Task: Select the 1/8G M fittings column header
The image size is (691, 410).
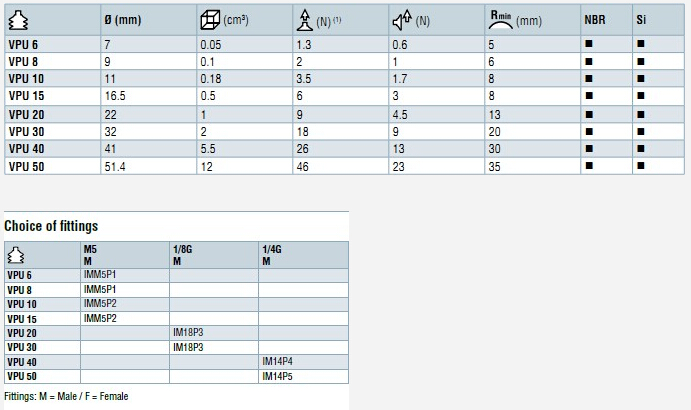Action: tap(181, 254)
